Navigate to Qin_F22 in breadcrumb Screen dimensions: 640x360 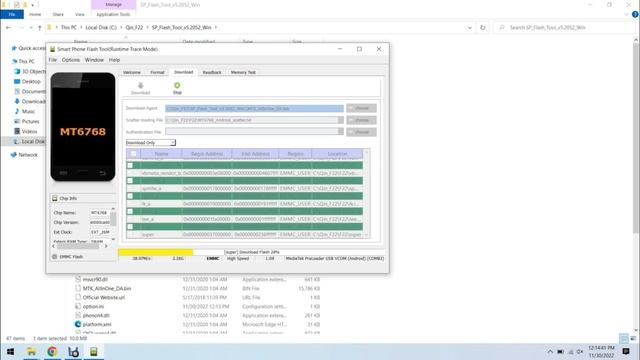[134, 27]
